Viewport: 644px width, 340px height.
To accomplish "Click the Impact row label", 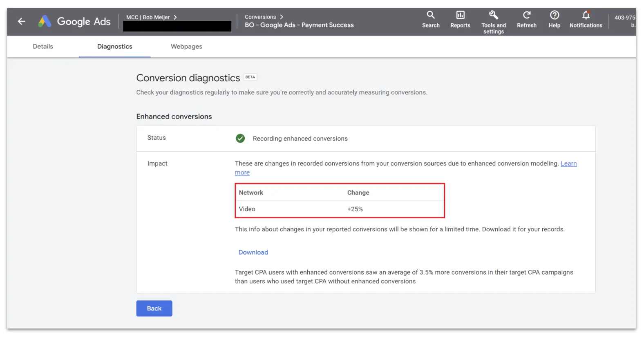I will tap(157, 163).
